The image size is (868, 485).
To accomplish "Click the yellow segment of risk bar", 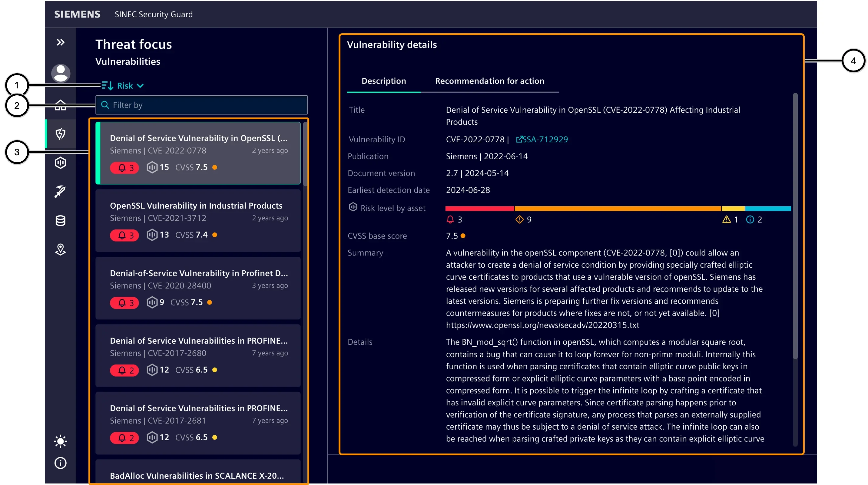I will click(x=733, y=209).
